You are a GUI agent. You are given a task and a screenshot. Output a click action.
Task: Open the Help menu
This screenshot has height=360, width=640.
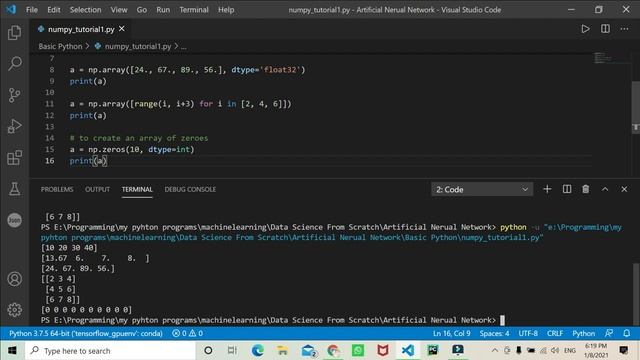tap(226, 9)
